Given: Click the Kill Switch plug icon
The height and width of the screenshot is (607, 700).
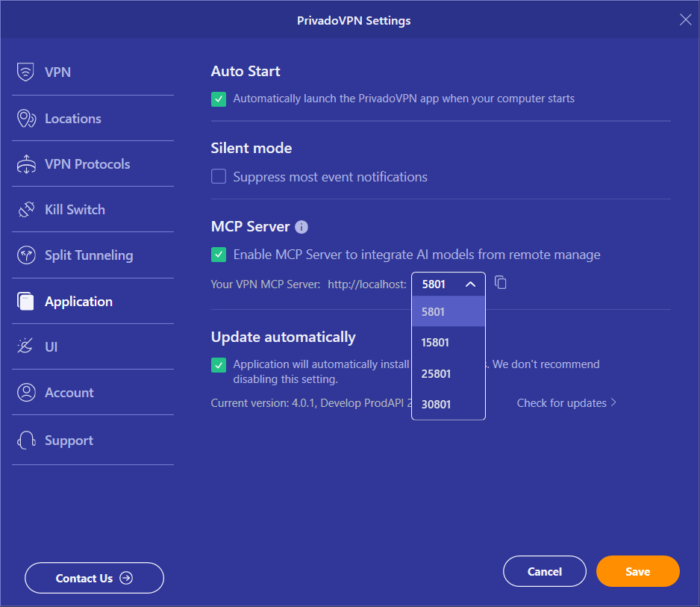Looking at the screenshot, I should pos(26,210).
